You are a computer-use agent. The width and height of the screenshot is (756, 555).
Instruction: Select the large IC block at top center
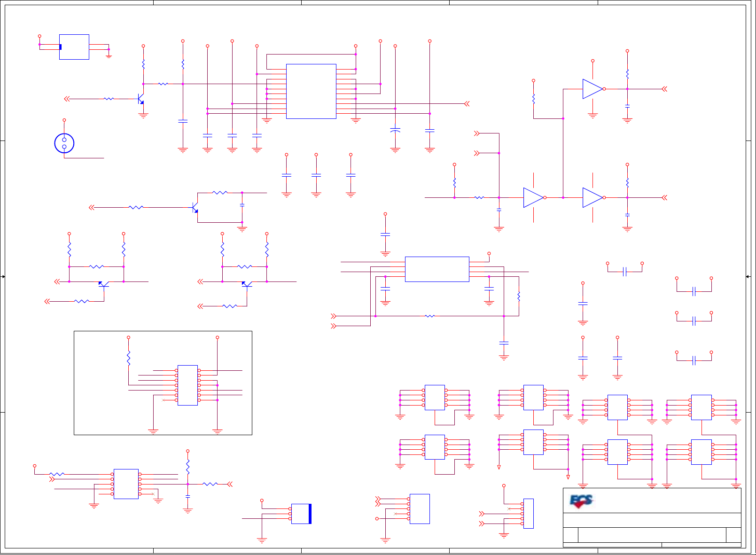[x=311, y=91]
